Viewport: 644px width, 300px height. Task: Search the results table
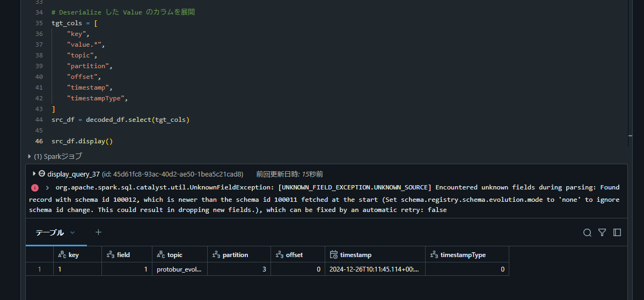(587, 232)
